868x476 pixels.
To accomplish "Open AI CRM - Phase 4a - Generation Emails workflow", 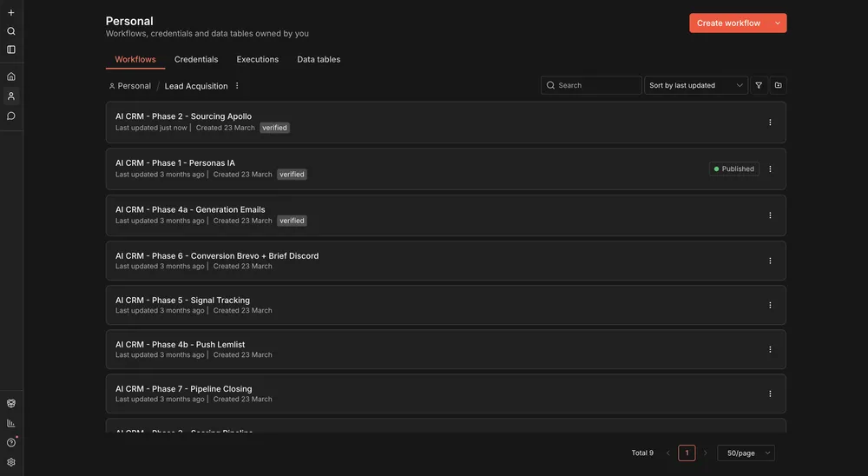I will click(445, 215).
